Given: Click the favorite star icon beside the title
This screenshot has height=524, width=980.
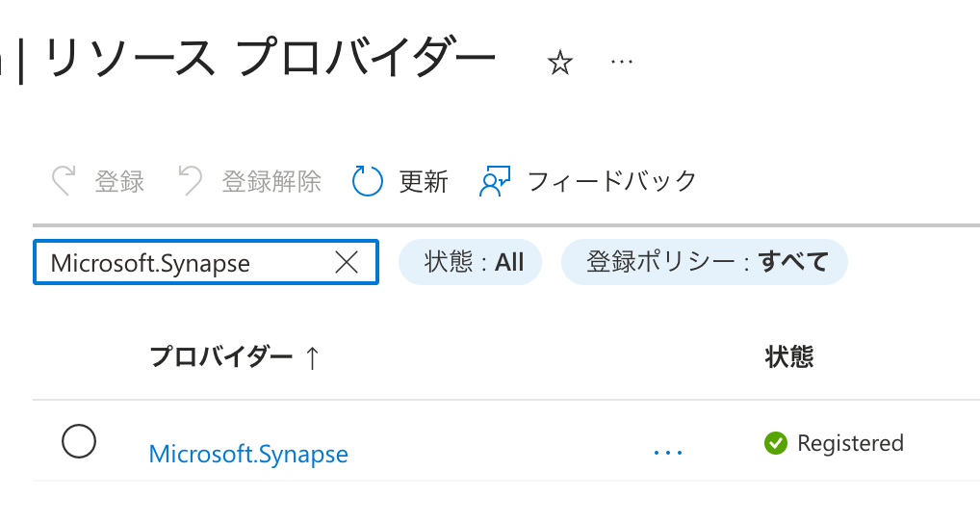Looking at the screenshot, I should coord(560,64).
